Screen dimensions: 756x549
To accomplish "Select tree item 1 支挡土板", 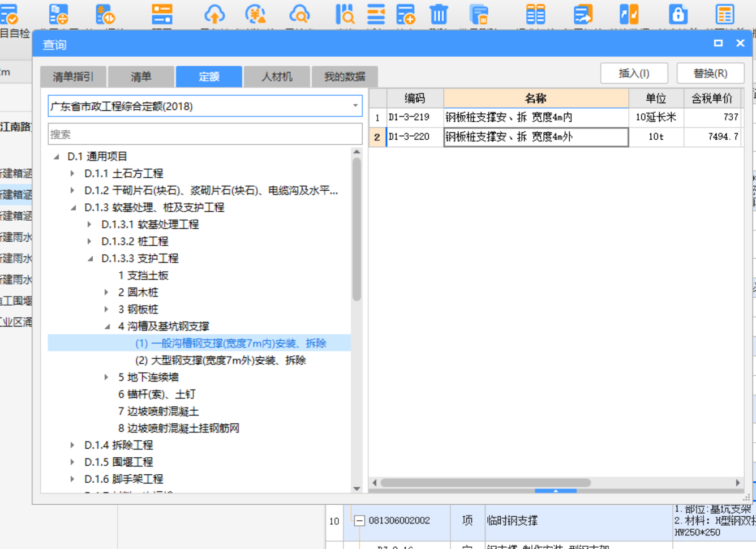I will [143, 276].
